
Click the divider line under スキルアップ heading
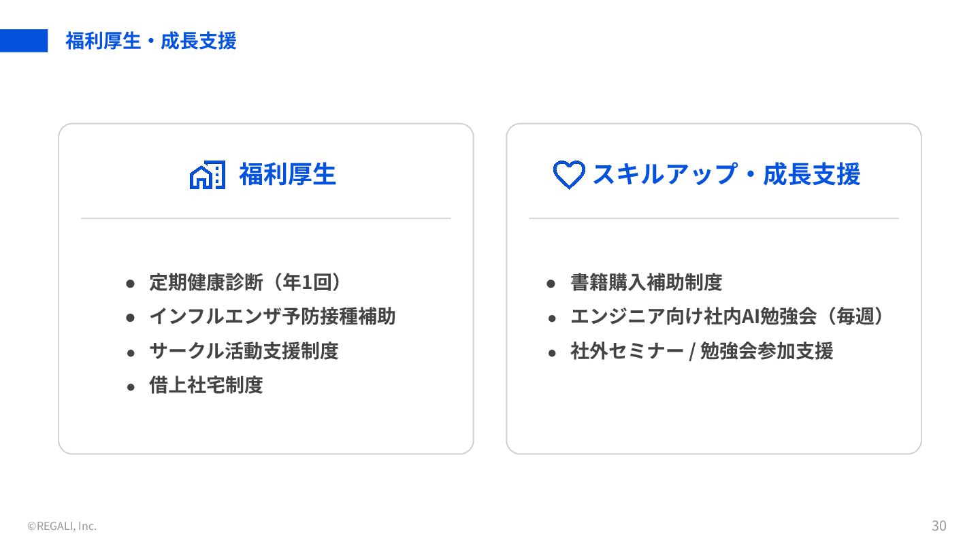coord(714,218)
